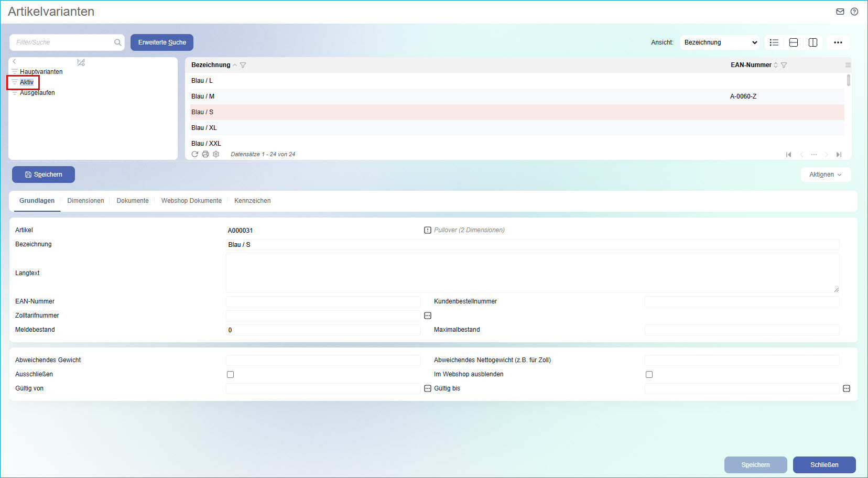Viewport: 868px width, 478px height.
Task: Click the Langtext textarea
Action: 533,273
